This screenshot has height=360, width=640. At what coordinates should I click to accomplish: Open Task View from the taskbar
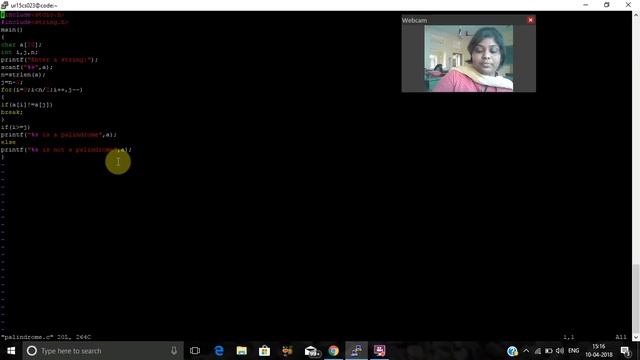(195, 351)
